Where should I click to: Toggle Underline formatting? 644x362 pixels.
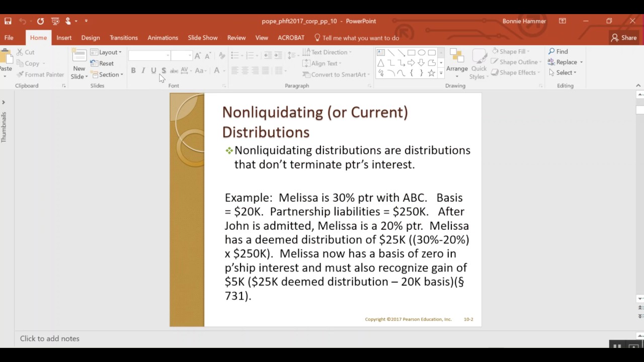[153, 71]
